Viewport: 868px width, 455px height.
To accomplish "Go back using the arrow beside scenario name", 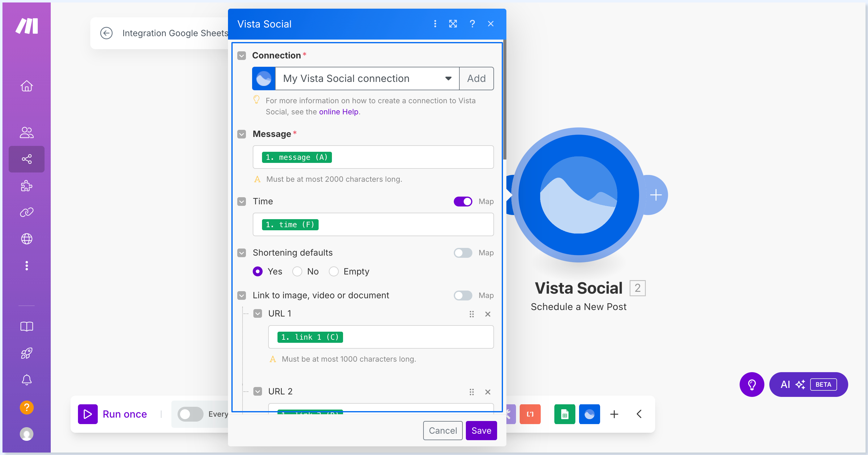I will point(106,33).
